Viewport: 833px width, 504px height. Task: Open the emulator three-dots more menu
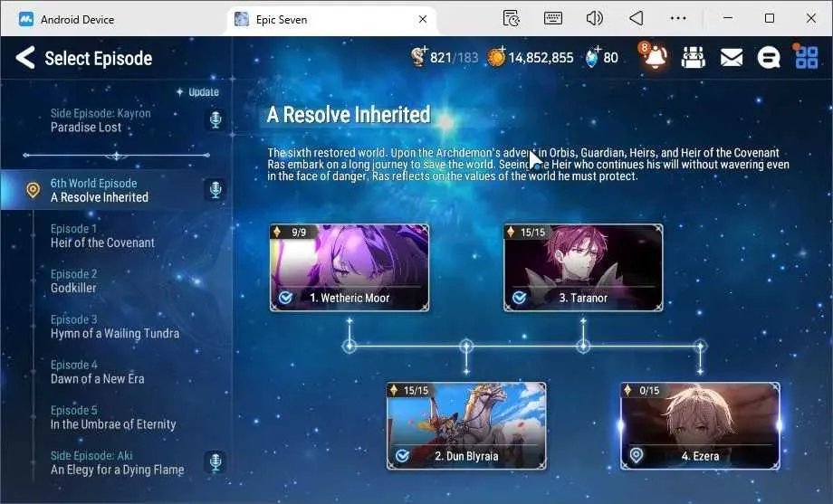678,19
